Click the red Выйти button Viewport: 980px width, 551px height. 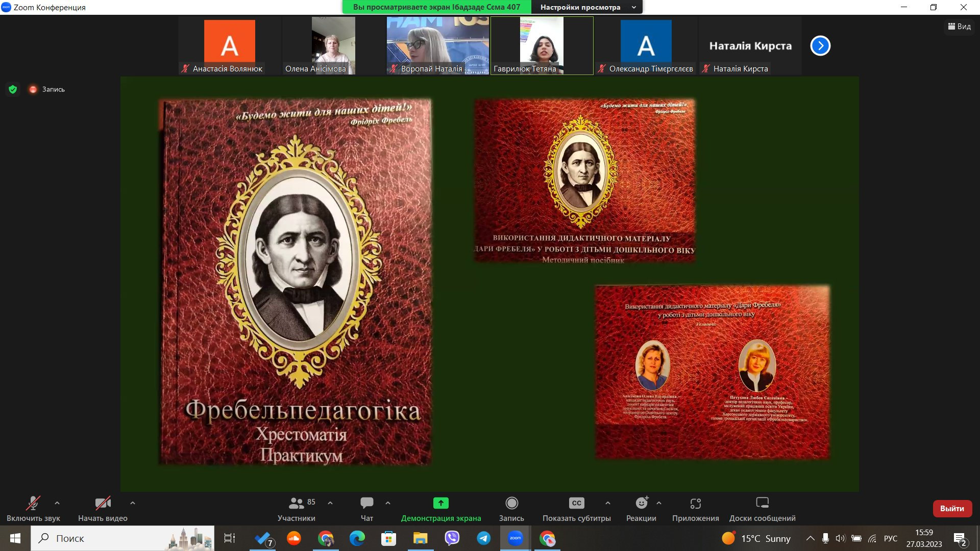point(952,509)
